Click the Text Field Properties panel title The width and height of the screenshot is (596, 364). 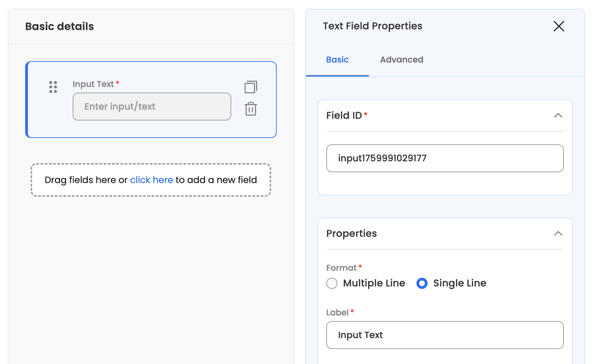(x=372, y=26)
